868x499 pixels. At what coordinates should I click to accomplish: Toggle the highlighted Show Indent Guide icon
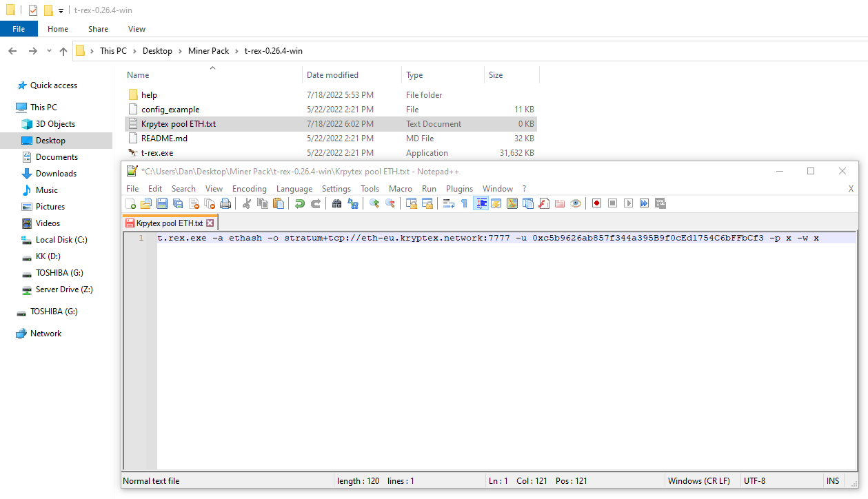(481, 203)
